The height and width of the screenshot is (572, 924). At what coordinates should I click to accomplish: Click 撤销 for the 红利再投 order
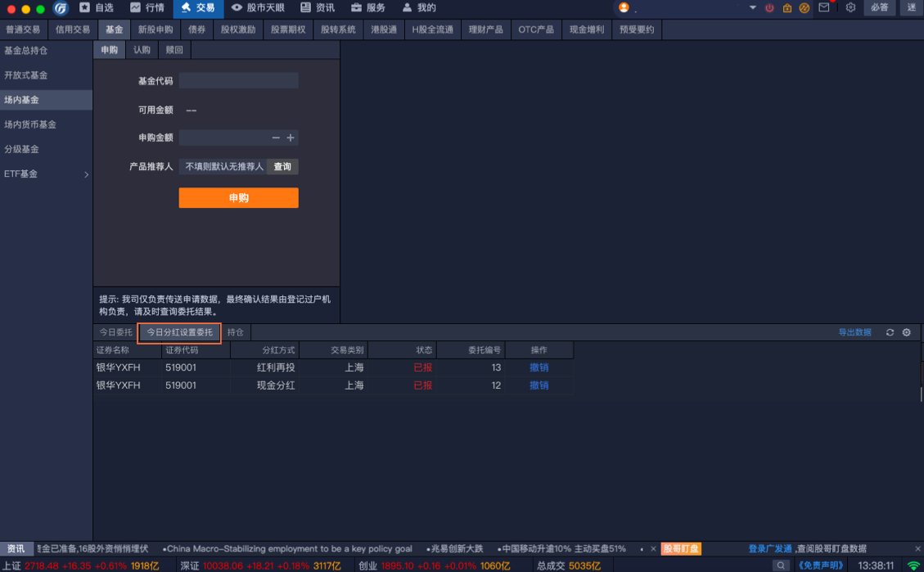539,367
